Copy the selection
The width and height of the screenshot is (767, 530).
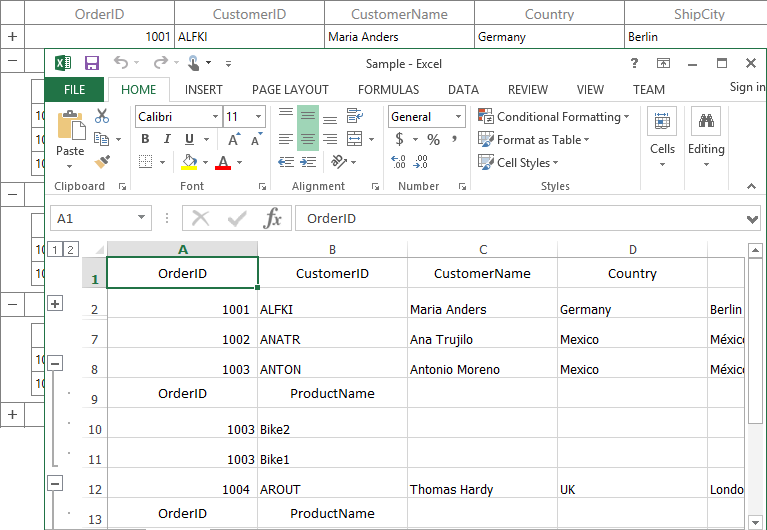coord(101,139)
